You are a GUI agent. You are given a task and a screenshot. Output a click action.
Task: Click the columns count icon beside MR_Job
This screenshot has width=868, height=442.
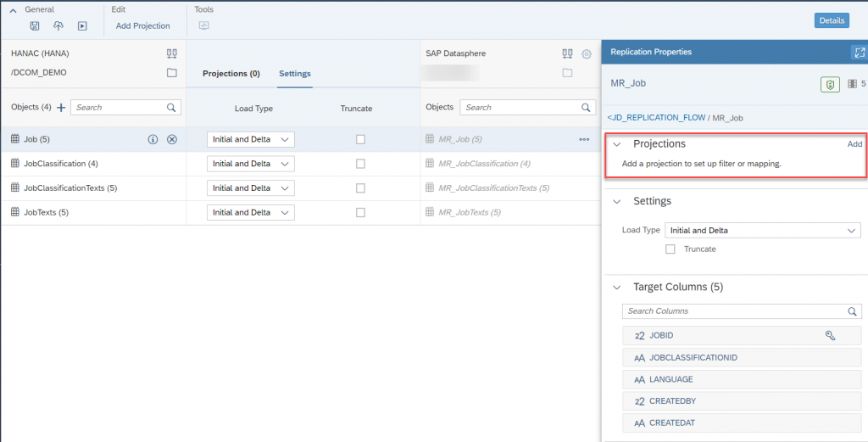[852, 84]
